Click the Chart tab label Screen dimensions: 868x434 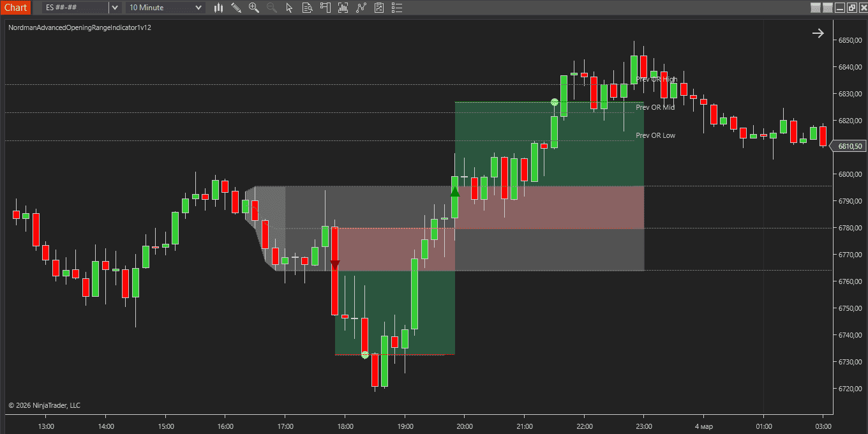[x=15, y=8]
